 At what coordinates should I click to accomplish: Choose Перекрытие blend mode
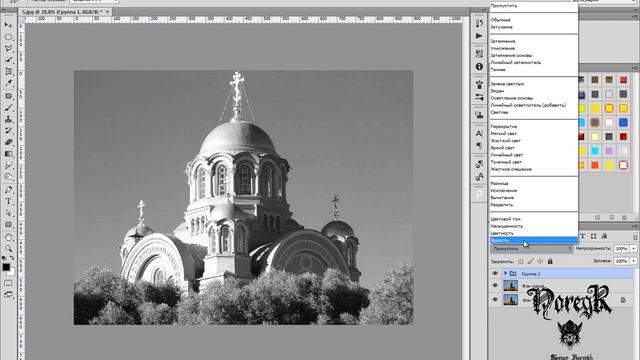(534, 127)
